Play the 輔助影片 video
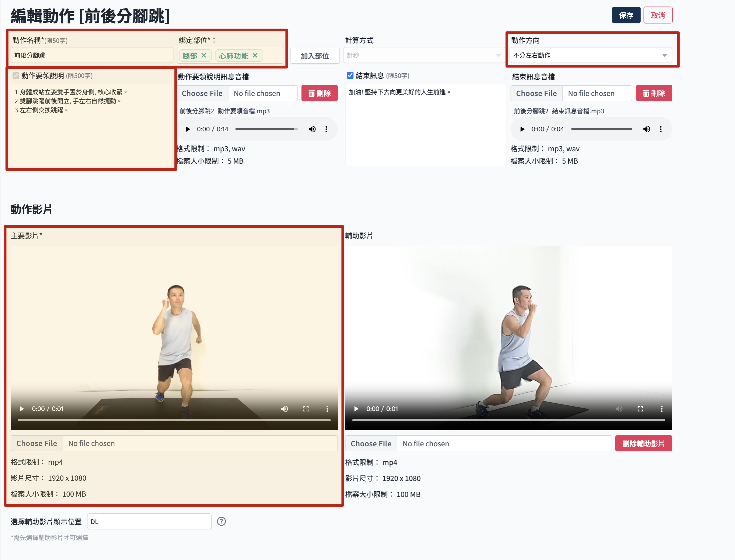This screenshot has width=735, height=560. click(356, 409)
